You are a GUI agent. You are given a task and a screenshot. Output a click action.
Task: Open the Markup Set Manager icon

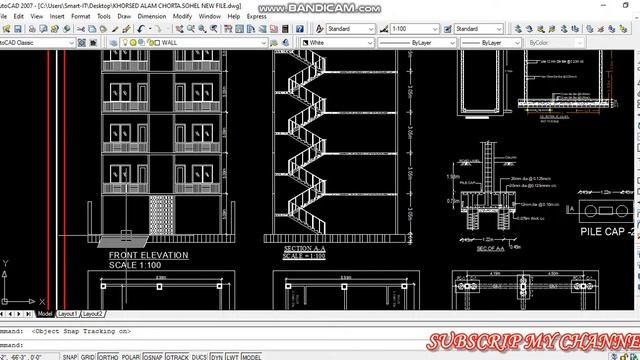click(x=274, y=29)
